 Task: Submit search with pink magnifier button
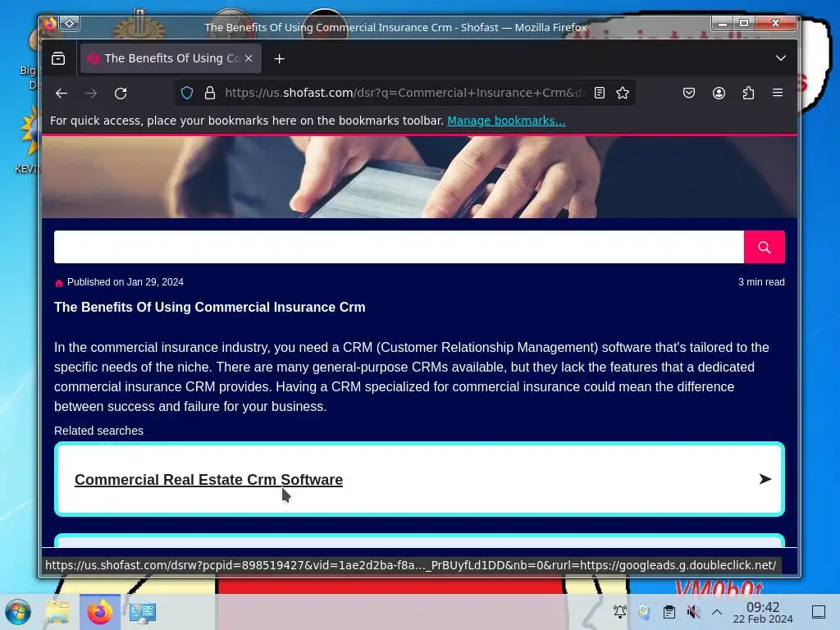[765, 247]
